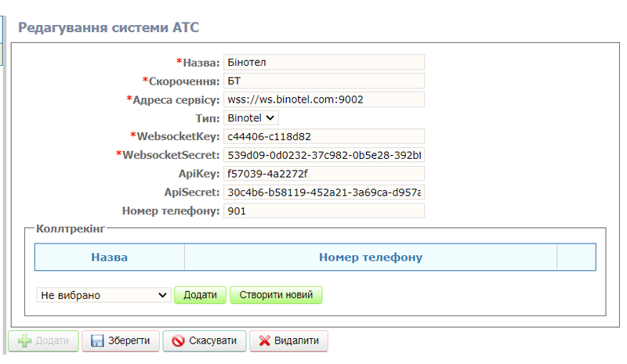Viewport: 627px width, 364px height.
Task: Focus the Назва field containing Бінотел
Action: [x=323, y=62]
